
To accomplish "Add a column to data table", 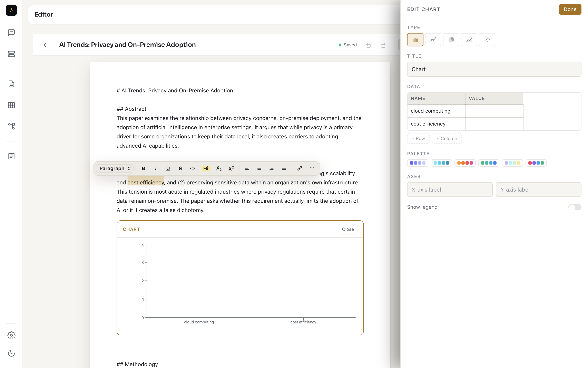I will [447, 138].
